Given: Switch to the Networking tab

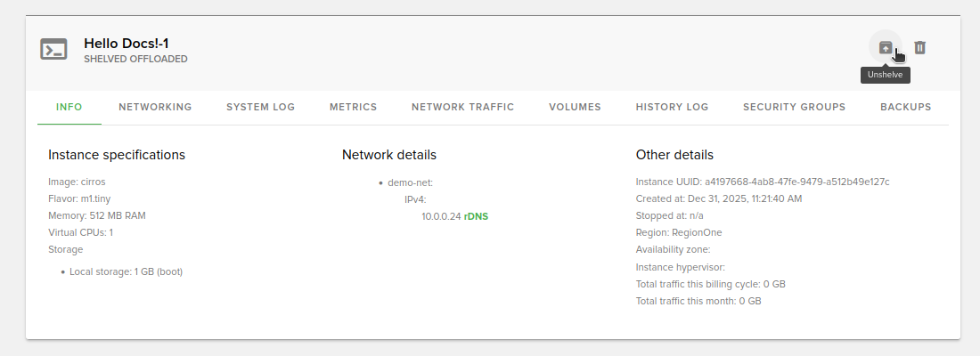Looking at the screenshot, I should (155, 107).
